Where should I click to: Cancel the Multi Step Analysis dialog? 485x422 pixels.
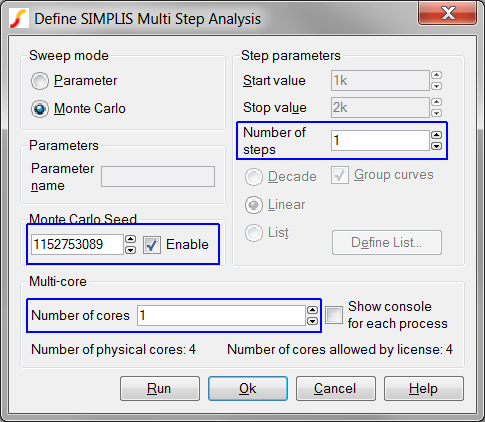336,388
